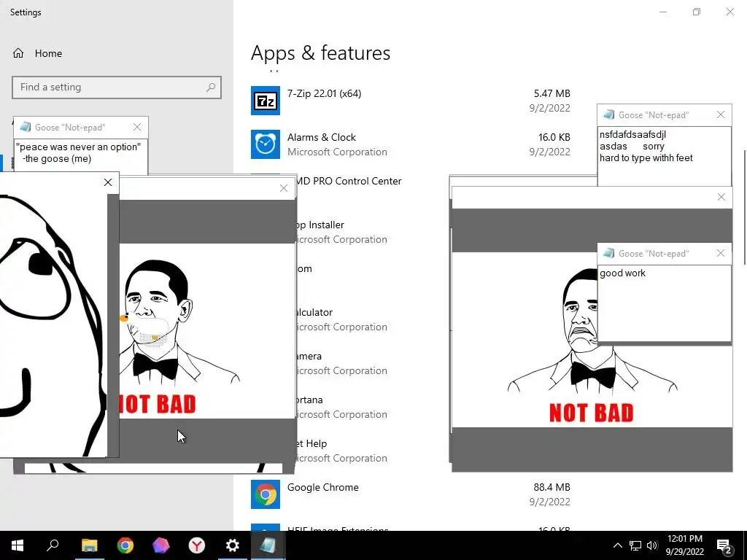Click the troll face meme image
747x560 pixels.
[53, 326]
